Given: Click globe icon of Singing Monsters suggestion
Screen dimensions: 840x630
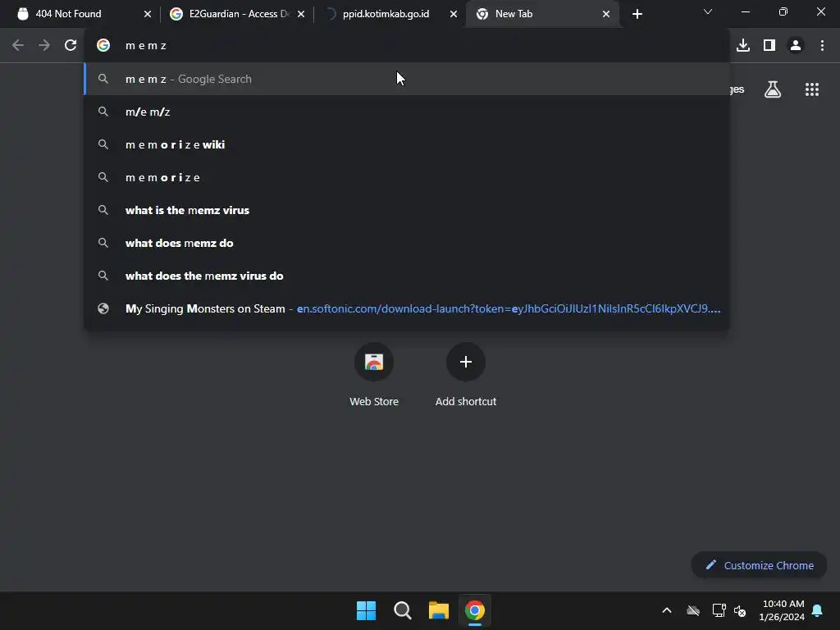Looking at the screenshot, I should point(103,308).
